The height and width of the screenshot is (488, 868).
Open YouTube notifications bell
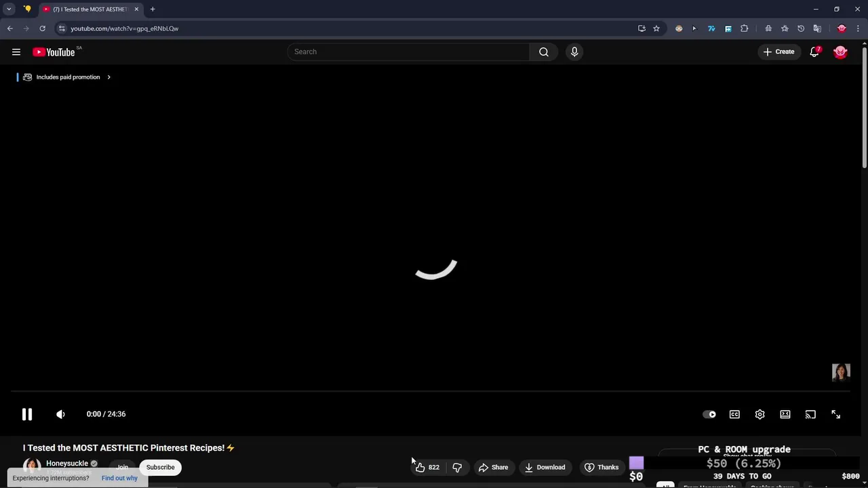(814, 52)
